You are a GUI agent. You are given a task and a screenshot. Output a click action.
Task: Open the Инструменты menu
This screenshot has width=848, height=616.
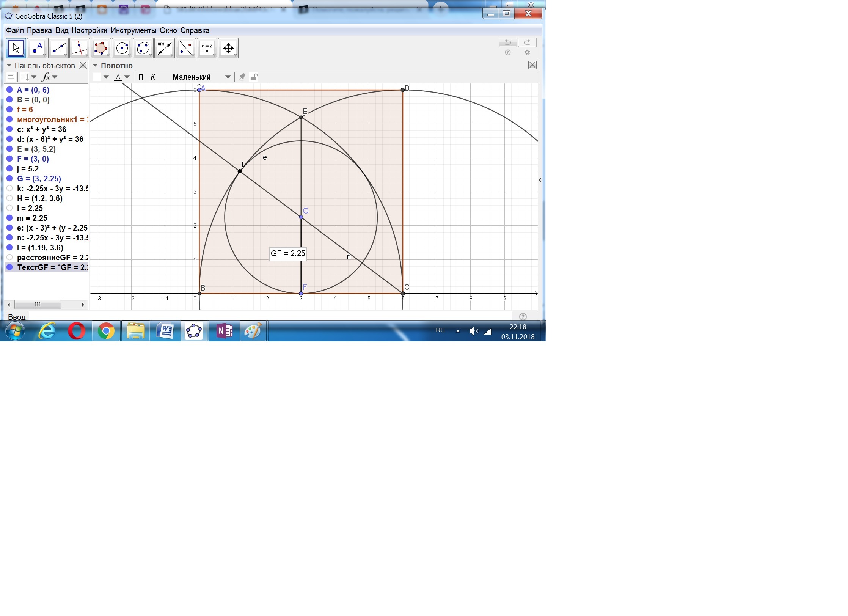[133, 30]
